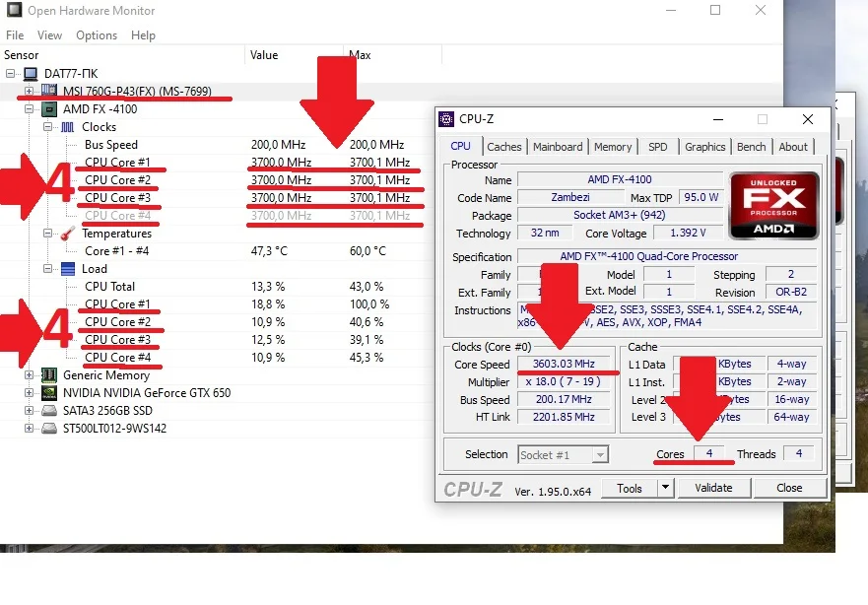868x605 pixels.
Task: Click the Generic Memory RAM icon
Action: pos(49,374)
